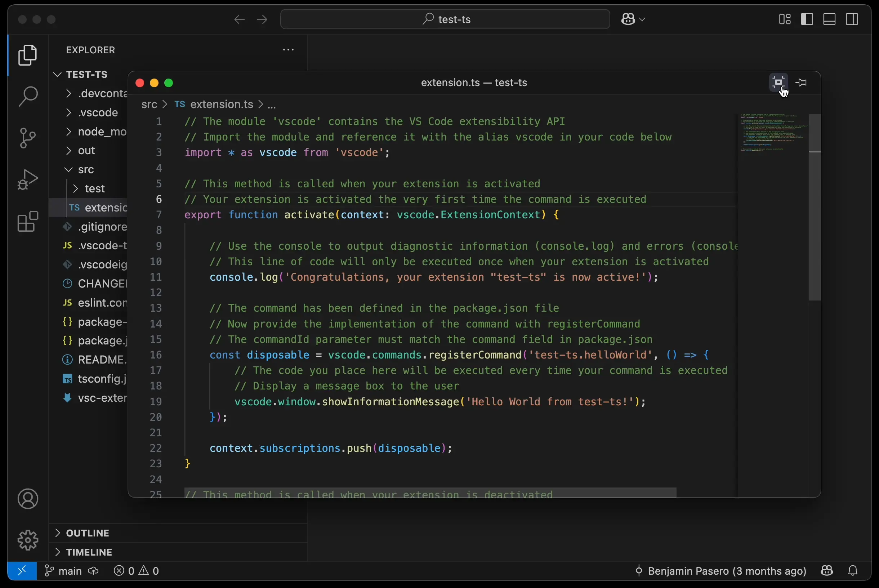Open Copilot status in status bar

click(x=827, y=571)
